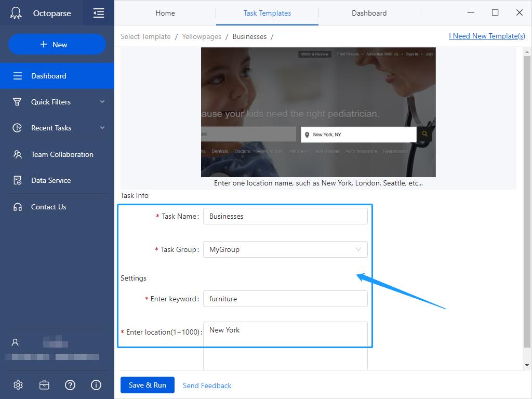Focus the Enter keyword field

pyautogui.click(x=285, y=299)
